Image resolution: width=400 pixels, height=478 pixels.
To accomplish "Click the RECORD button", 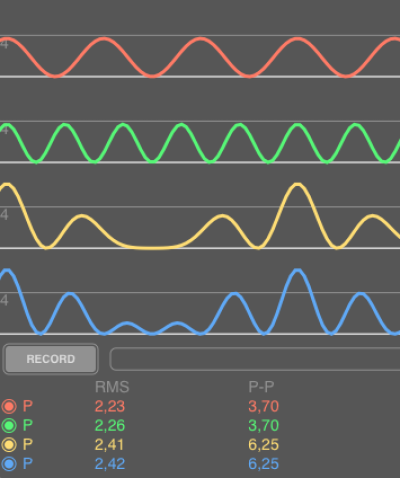I will 51,359.
